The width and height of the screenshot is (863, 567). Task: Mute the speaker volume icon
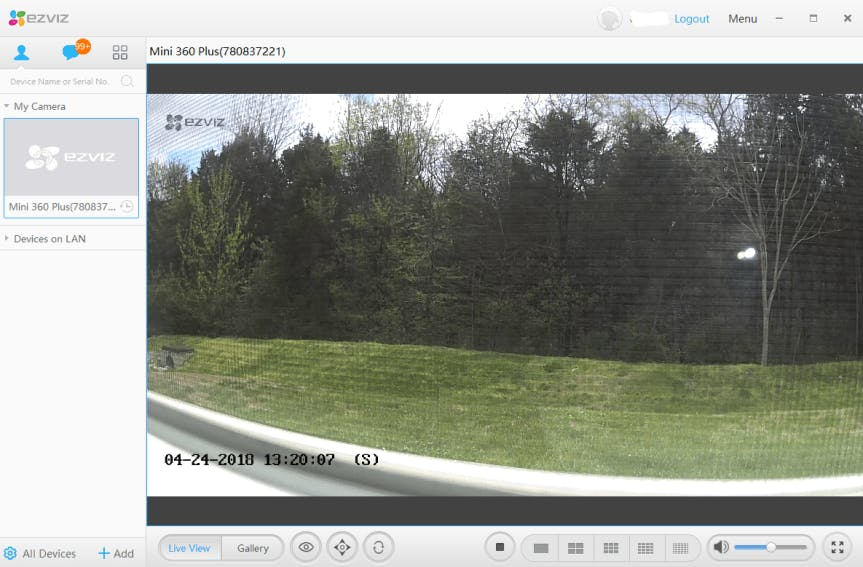pos(720,547)
